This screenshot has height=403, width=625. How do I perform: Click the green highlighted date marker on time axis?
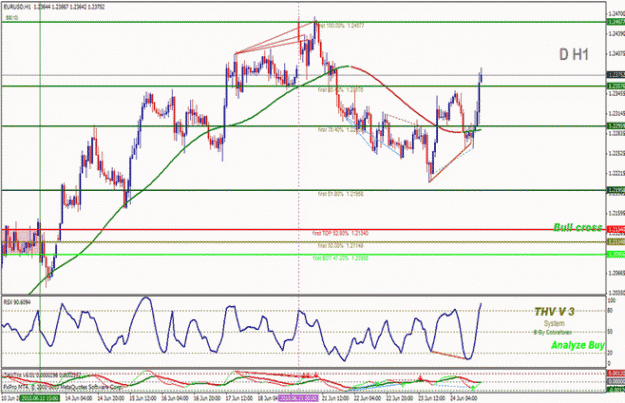(x=40, y=398)
